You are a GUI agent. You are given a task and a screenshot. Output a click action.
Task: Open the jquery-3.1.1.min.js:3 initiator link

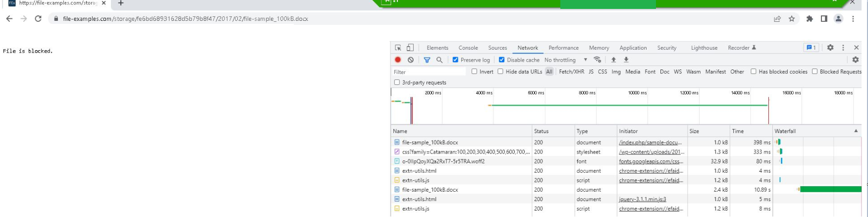pos(642,199)
